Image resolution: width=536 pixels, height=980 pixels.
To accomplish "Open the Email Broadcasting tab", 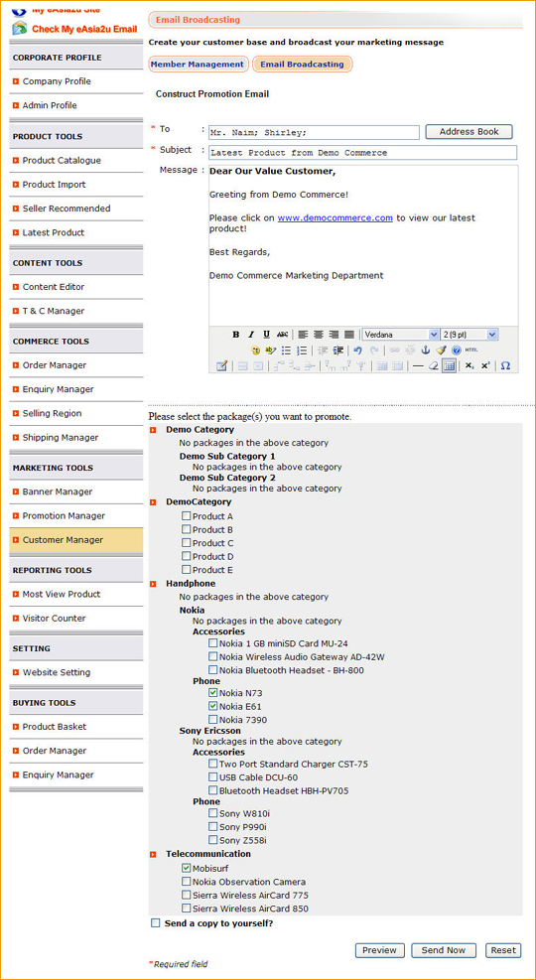I will tap(303, 65).
